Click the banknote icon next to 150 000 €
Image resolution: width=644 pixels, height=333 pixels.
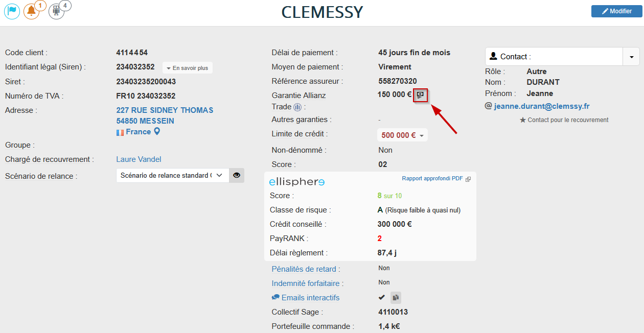pyautogui.click(x=420, y=94)
